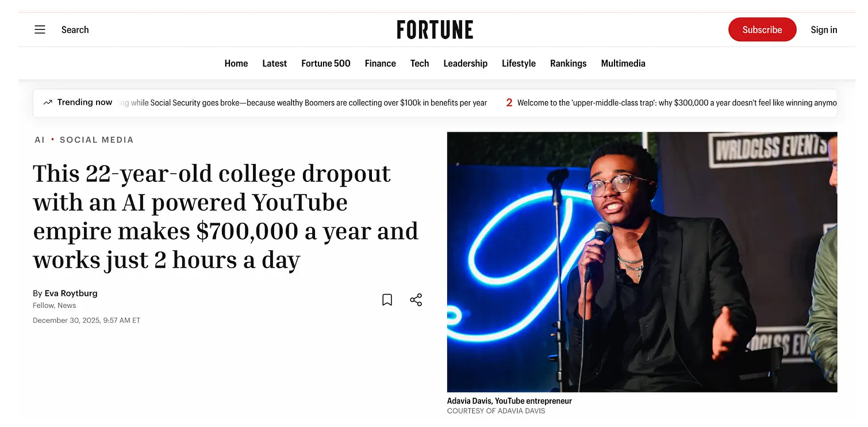Select Home in the navigation bar
This screenshot has width=868, height=427.
pos(236,63)
